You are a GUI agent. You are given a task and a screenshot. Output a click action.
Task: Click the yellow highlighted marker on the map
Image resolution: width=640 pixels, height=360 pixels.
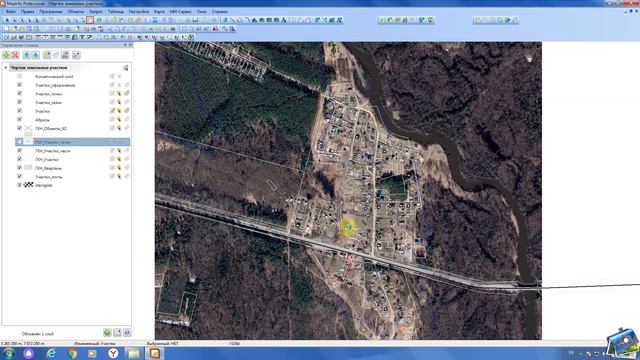click(348, 227)
